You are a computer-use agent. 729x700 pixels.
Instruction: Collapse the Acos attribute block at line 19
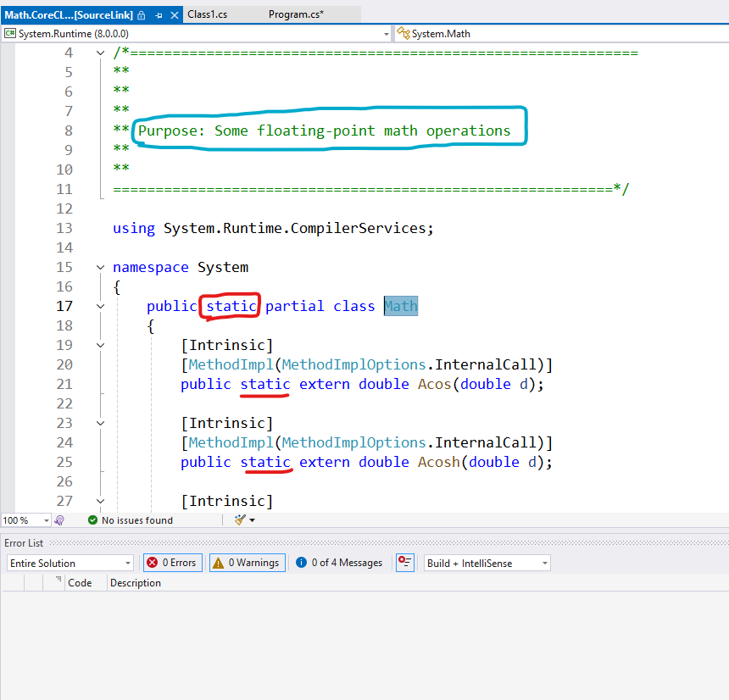click(x=100, y=346)
